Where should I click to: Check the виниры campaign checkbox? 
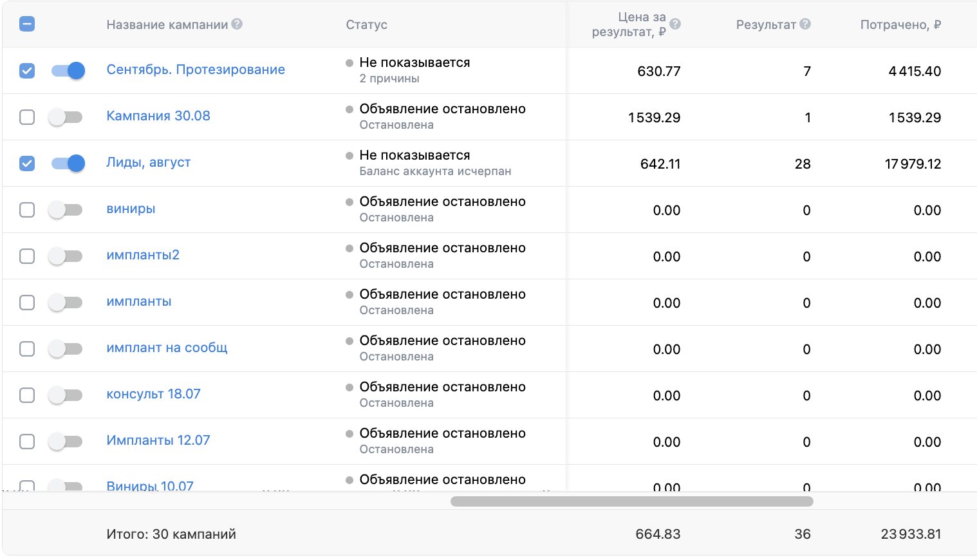[27, 210]
